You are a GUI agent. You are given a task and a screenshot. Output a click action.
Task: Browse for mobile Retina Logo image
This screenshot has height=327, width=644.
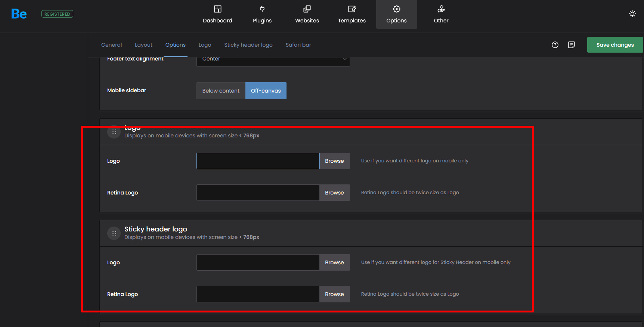point(334,193)
